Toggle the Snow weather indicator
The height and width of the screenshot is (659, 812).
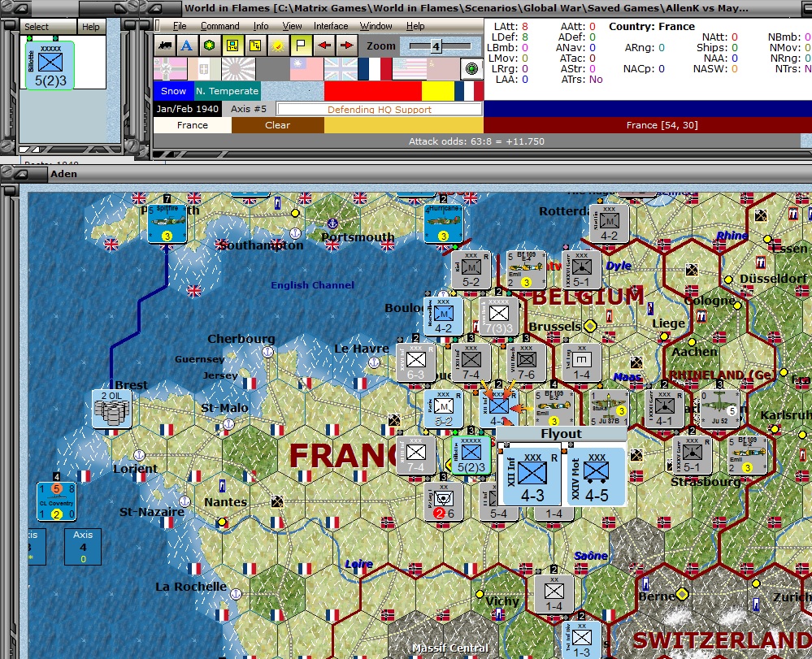pos(172,91)
